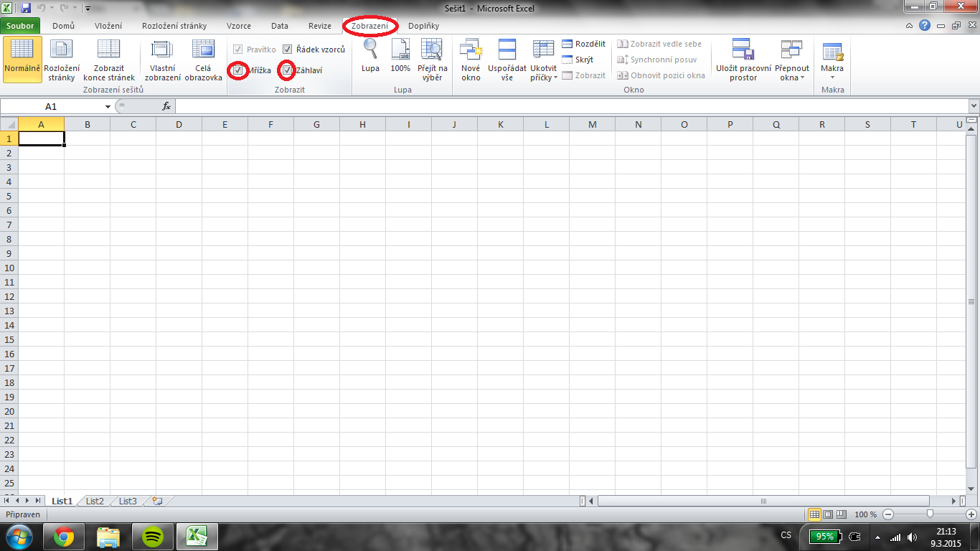Click Přejít na výběr icon
The height and width of the screenshot is (551, 980).
coord(432,50)
